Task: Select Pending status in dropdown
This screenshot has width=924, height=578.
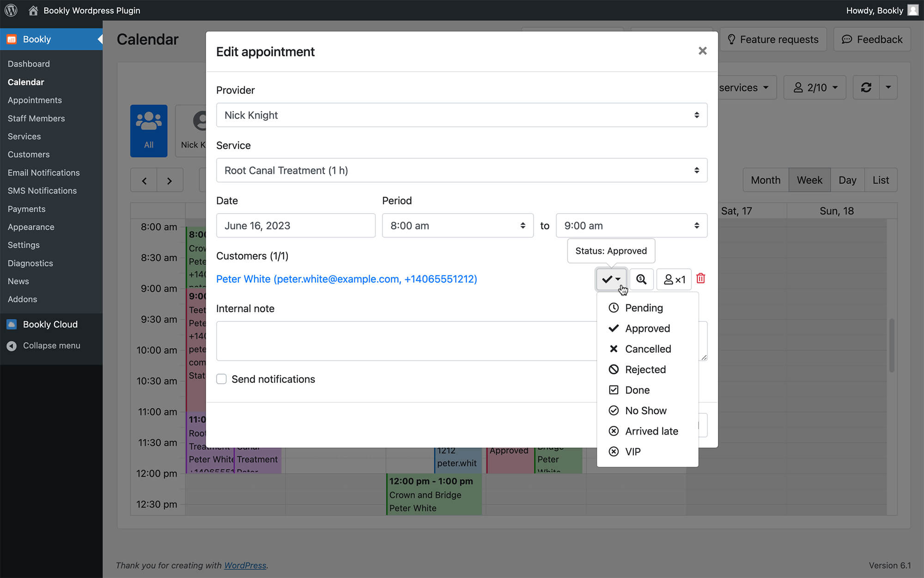Action: pos(647,308)
